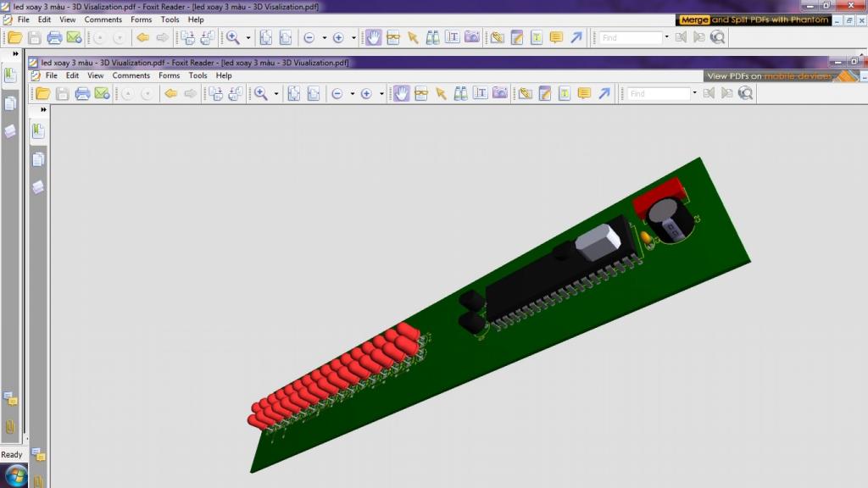This screenshot has height=488, width=868.
Task: Open the Comments menu in outer window
Action: [x=103, y=19]
